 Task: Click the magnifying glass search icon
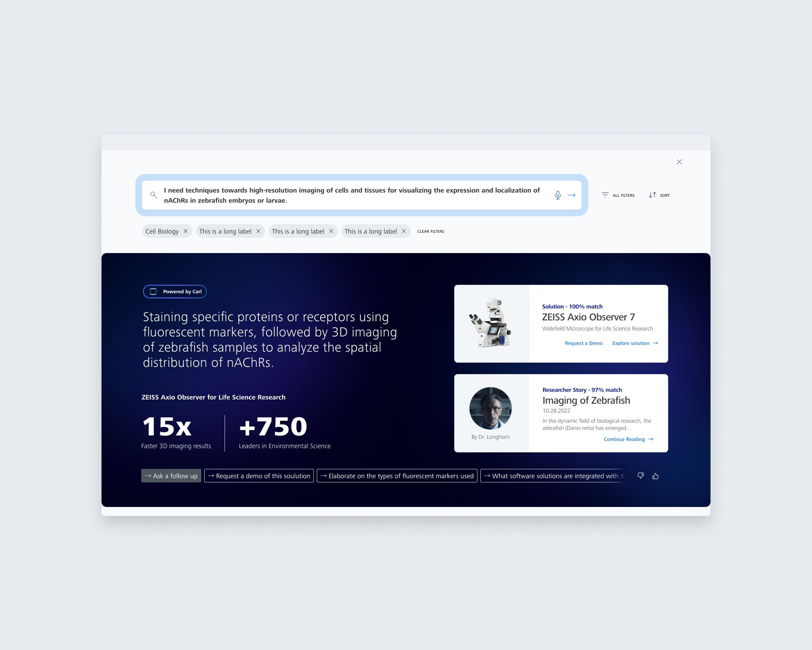click(x=154, y=195)
